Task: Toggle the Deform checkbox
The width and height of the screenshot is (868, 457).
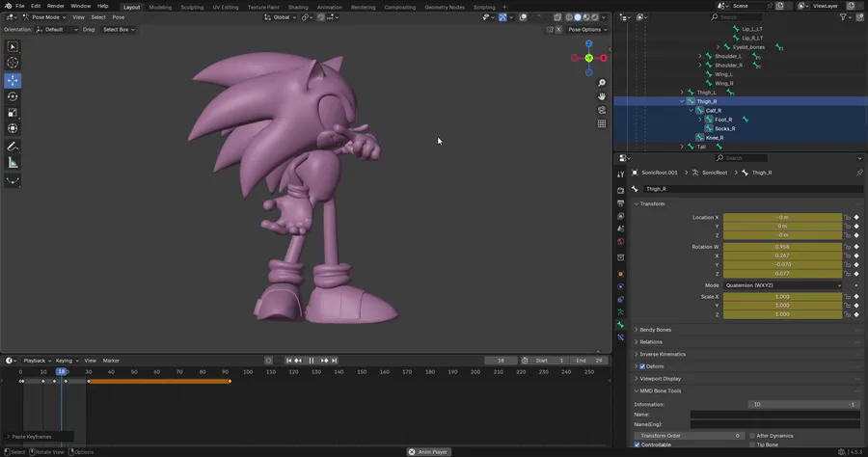Action: 642,366
